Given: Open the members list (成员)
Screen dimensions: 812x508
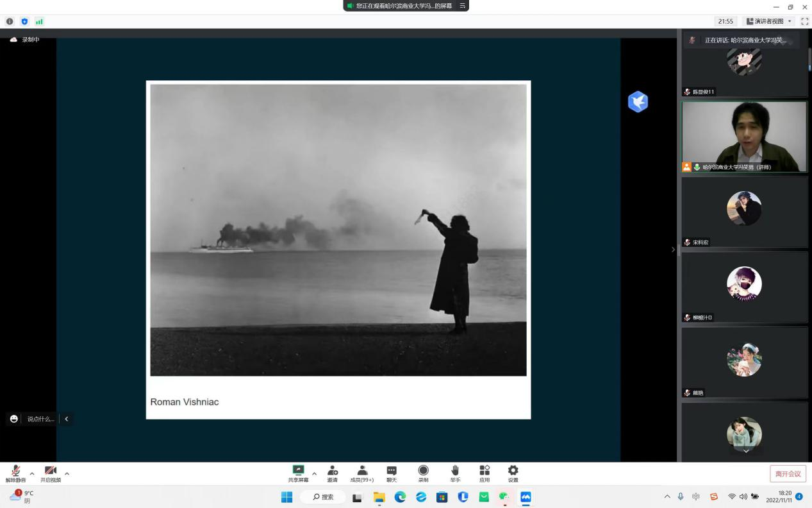Looking at the screenshot, I should 362,473.
